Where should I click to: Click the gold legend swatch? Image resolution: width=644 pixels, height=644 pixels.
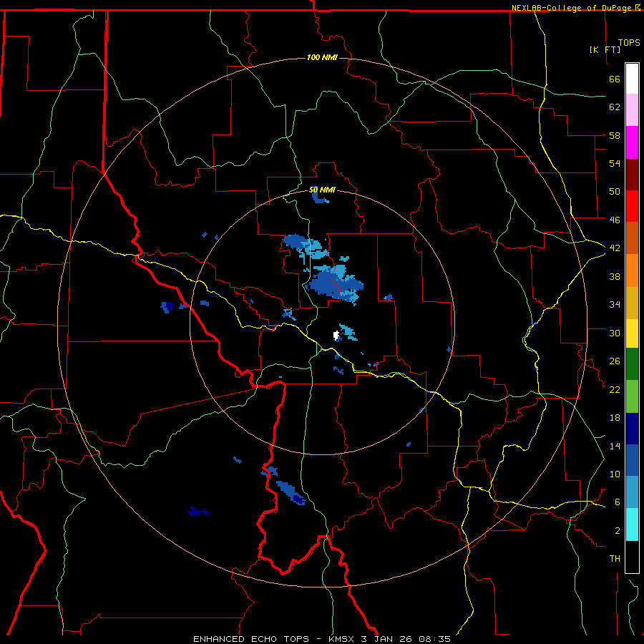(x=632, y=303)
